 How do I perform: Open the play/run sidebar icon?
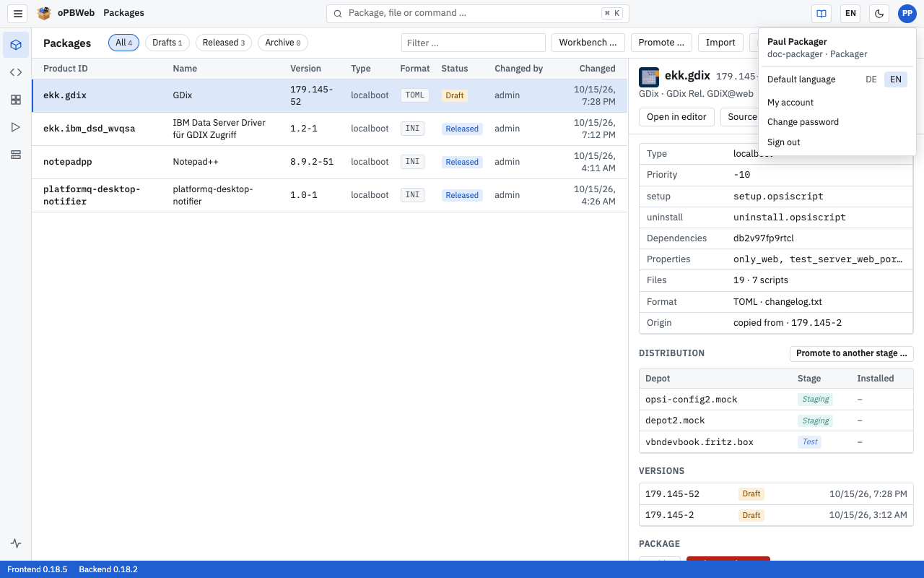(x=16, y=127)
